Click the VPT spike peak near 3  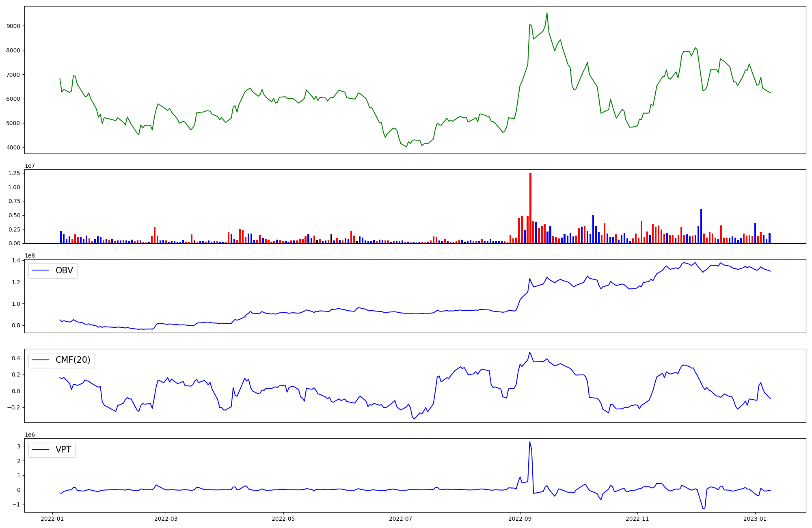(529, 442)
